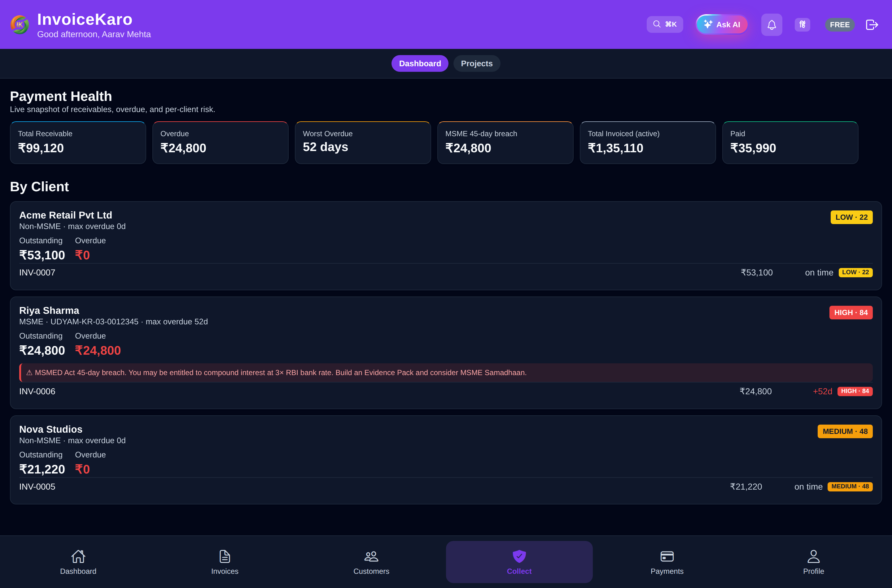Open invoice INV-0005
The height and width of the screenshot is (588, 892).
click(x=37, y=487)
